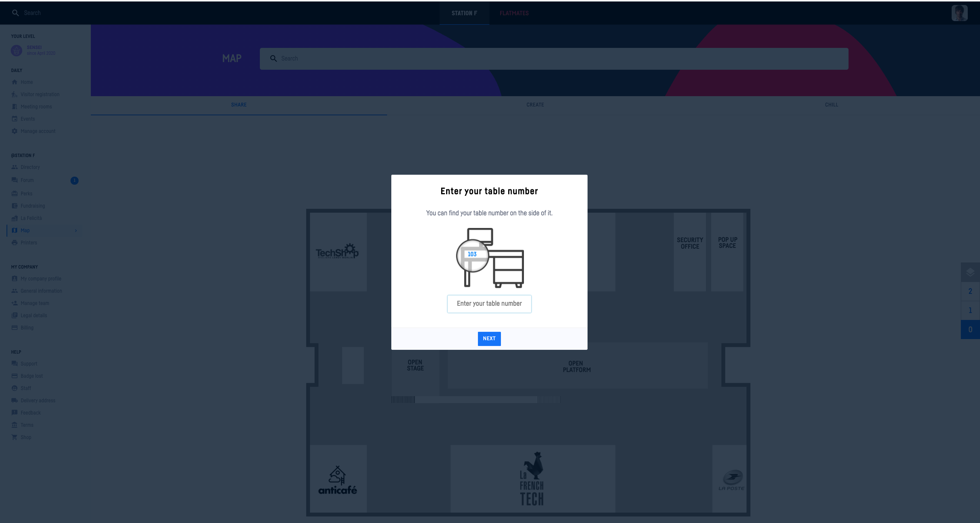Image resolution: width=980 pixels, height=523 pixels.
Task: Click the NEXT button in dialog
Action: [x=489, y=339]
